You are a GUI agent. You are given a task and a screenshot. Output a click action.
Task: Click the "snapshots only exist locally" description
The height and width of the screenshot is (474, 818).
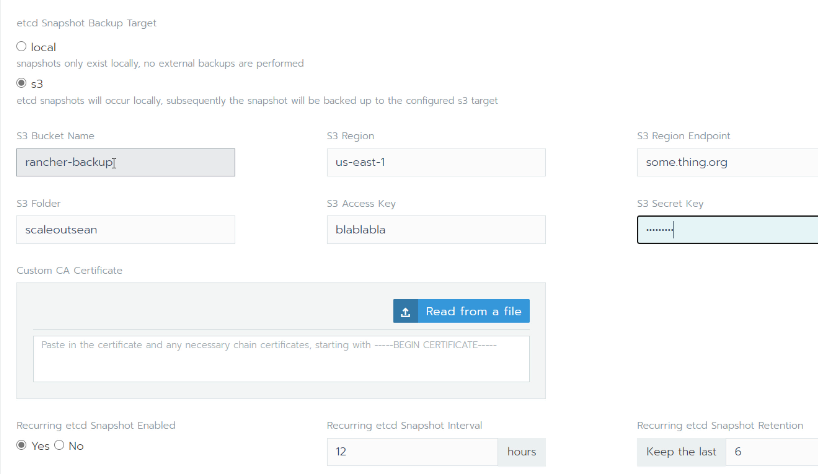(x=160, y=64)
